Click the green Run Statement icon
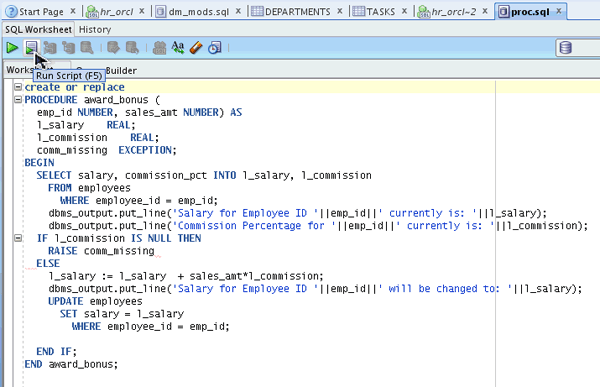 [12, 48]
